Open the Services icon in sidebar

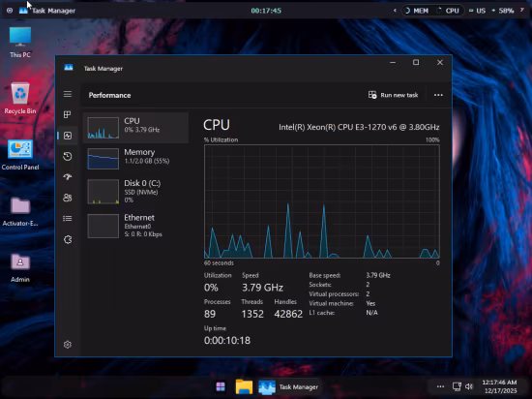coord(68,239)
